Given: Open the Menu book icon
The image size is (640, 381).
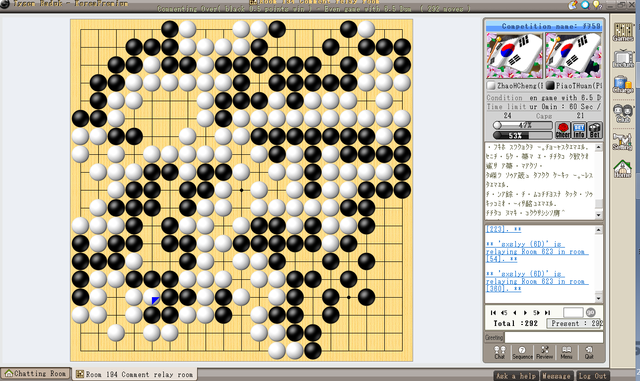Looking at the screenshot, I should coord(566,352).
